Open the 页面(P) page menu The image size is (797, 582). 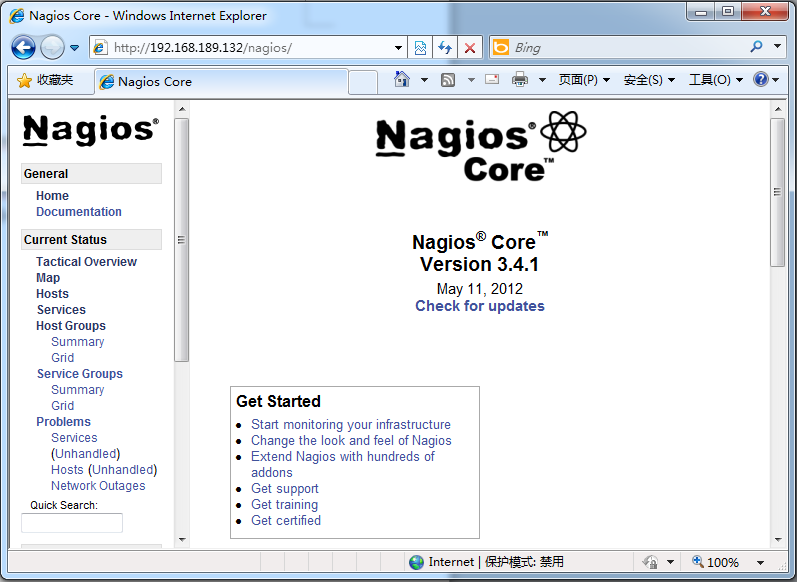584,80
